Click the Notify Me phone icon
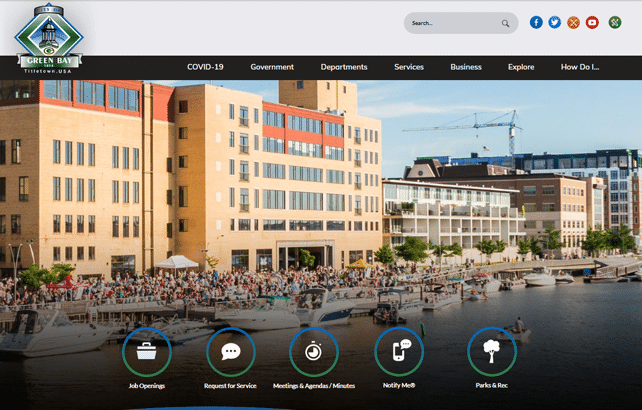This screenshot has width=642, height=410. click(398, 352)
